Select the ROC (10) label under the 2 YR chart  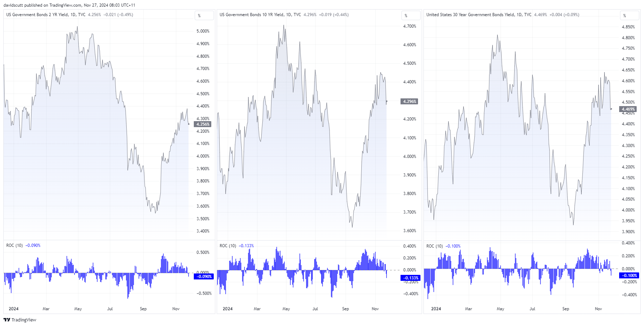(14, 245)
